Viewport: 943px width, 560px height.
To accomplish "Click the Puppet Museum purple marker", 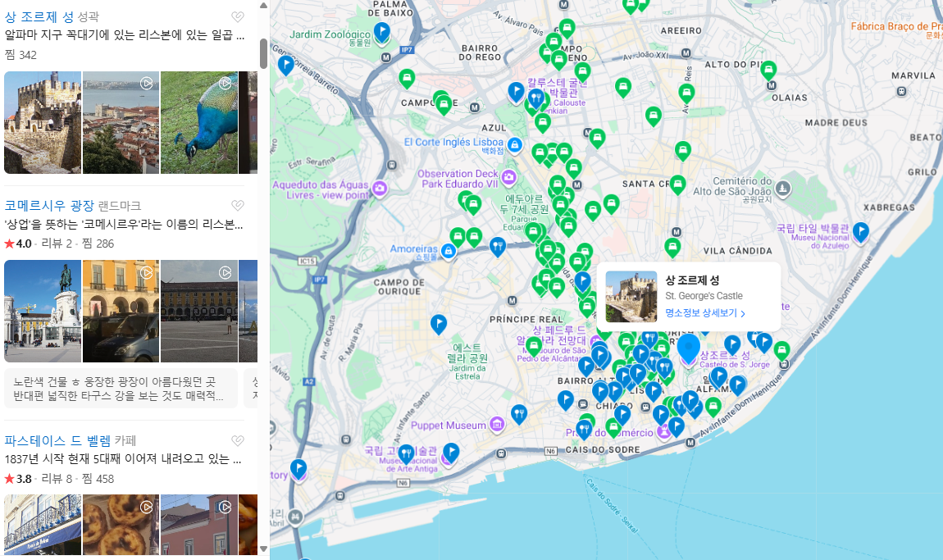I will 496,425.
